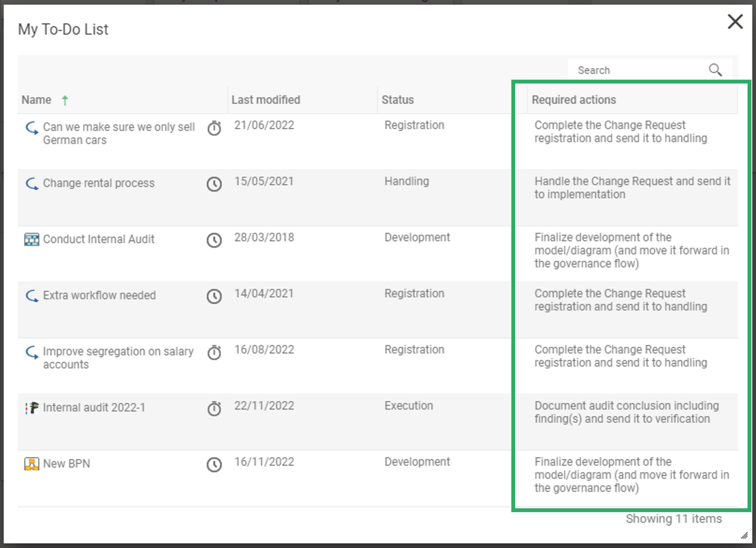Viewport: 756px width, 548px height.
Task: Click stopwatch icon in Improve segregation row
Action: tap(214, 352)
